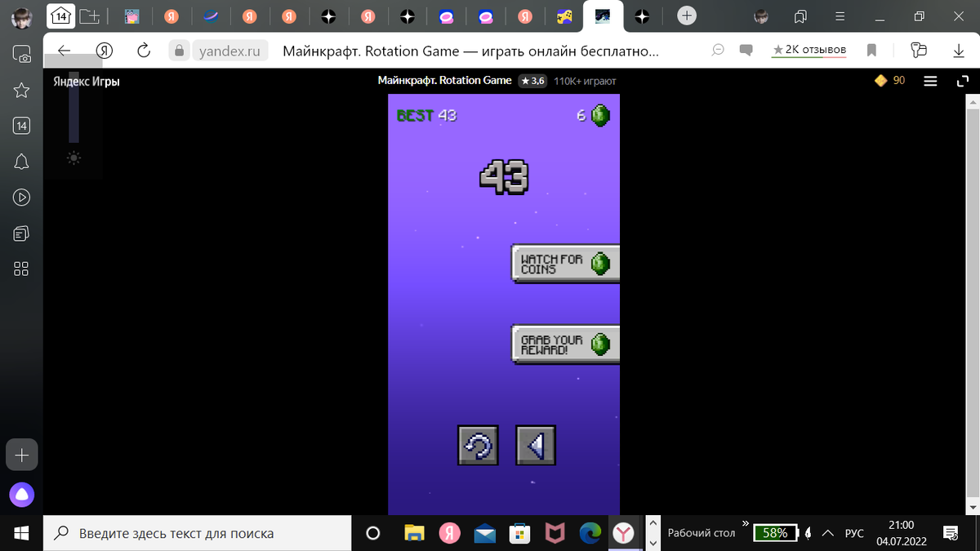This screenshot has width=980, height=551.
Task: Open a new tab with the plus button
Action: coord(688,16)
